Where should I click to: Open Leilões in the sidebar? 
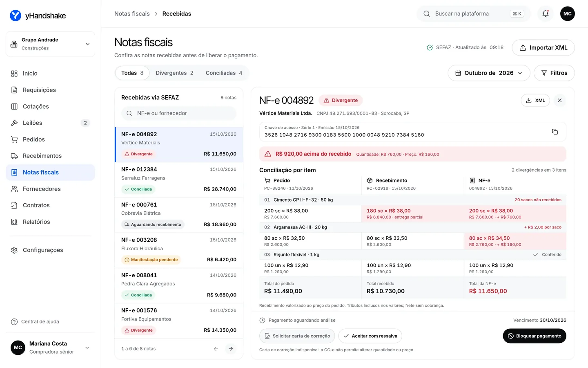pyautogui.click(x=51, y=123)
